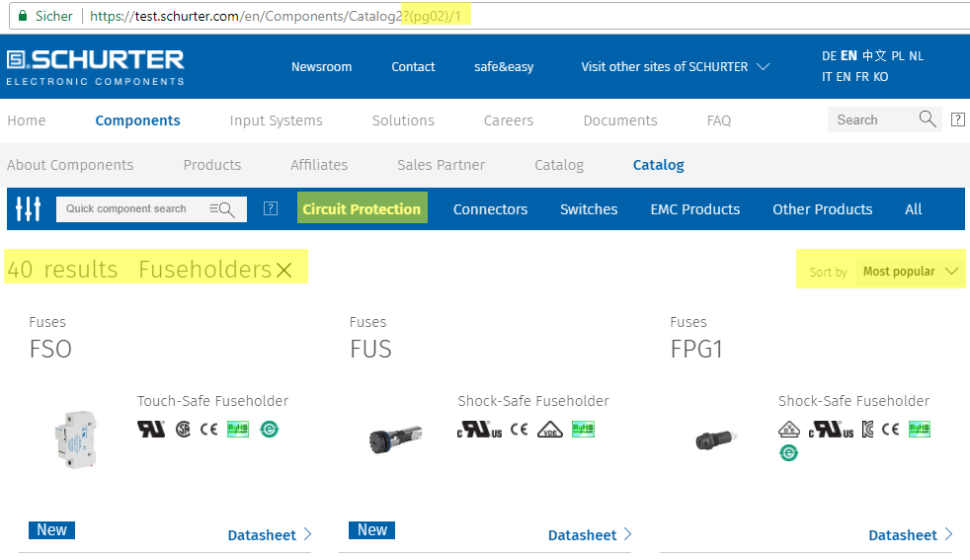Open the filter sliders icon
Viewport: 970px width, 560px height.
click(28, 208)
